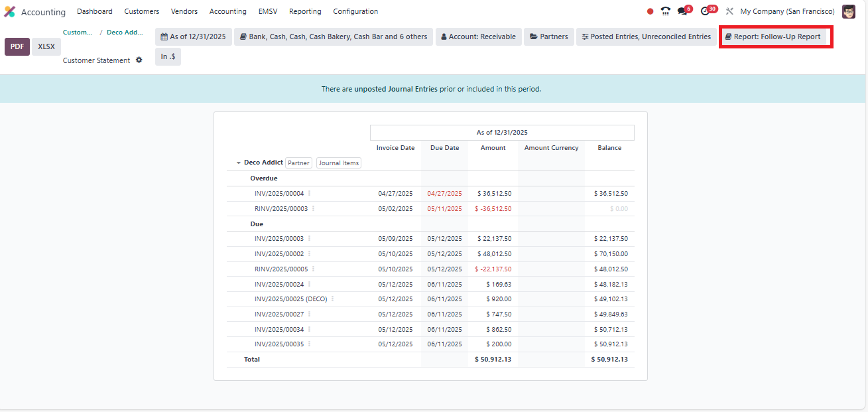Click the INV/2025/00025 (DECO) invoice name
Image resolution: width=868 pixels, height=412 pixels.
291,299
